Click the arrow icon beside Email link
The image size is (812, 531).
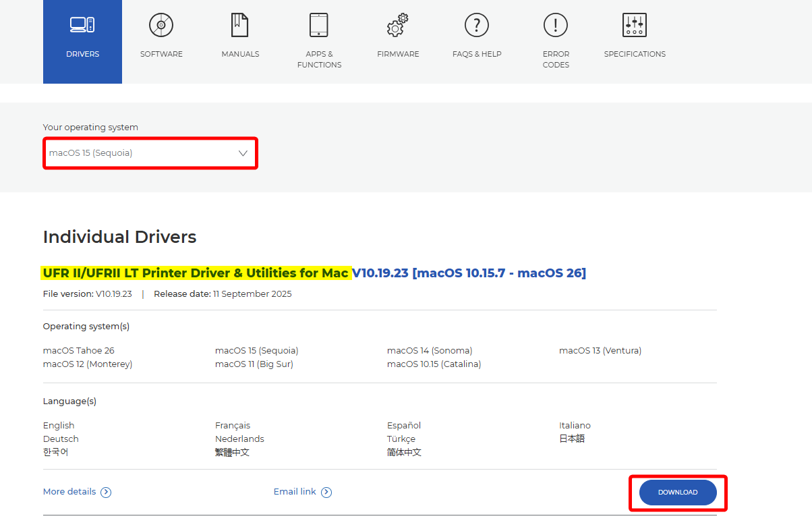coord(326,493)
